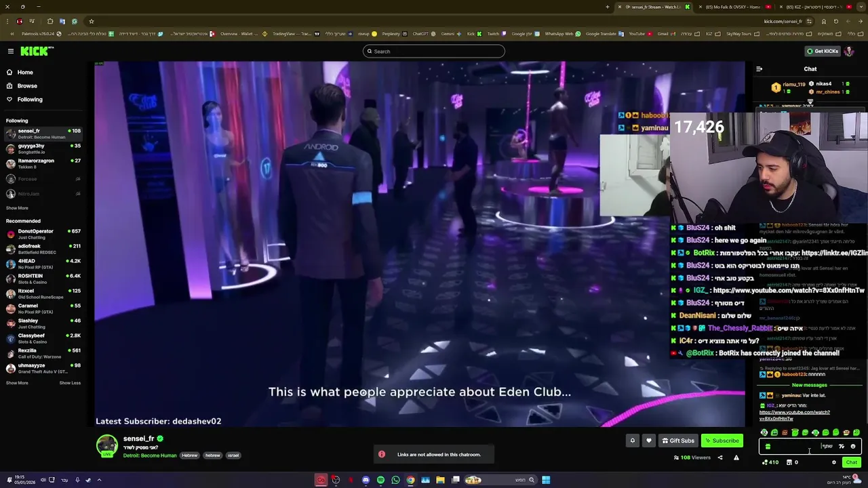Open the hamburger menu beside Kick logo
This screenshot has width=868, height=488.
[x=11, y=52]
